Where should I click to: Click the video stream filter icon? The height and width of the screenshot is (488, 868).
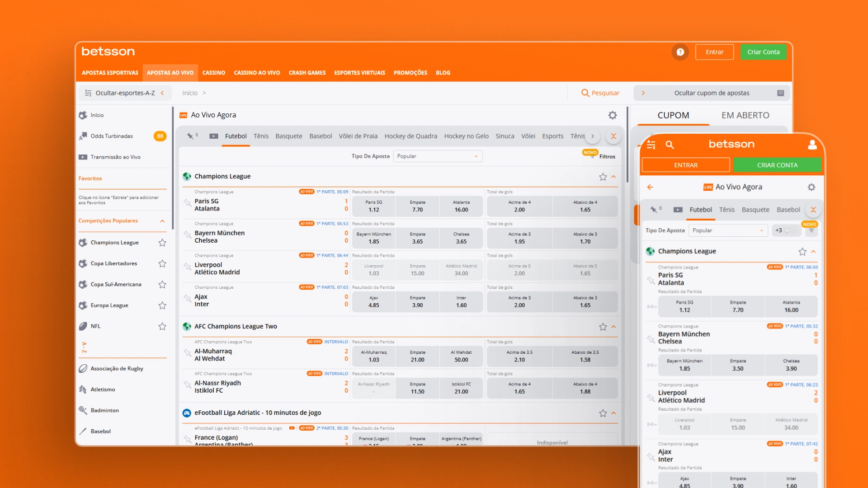tap(214, 136)
